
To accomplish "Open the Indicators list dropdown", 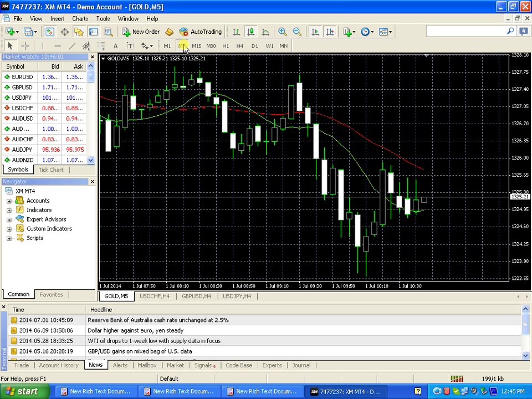I will [349, 32].
